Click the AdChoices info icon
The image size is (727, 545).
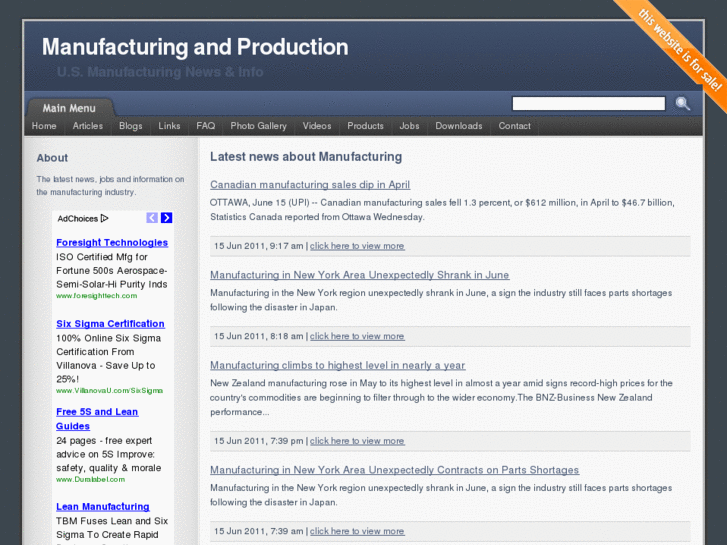(x=104, y=218)
